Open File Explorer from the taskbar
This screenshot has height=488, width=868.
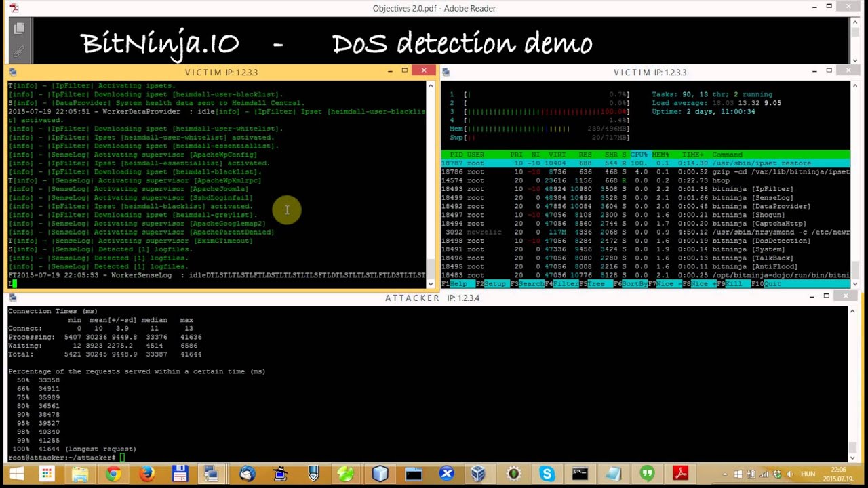(80, 474)
